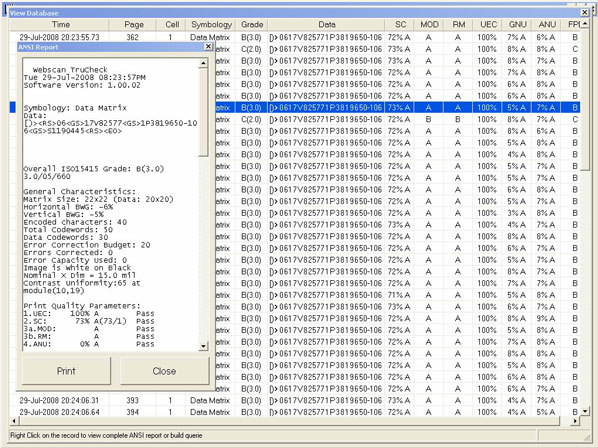Click the 5% A ANU cell in page 394 row
598x448 pixels.
(x=546, y=412)
